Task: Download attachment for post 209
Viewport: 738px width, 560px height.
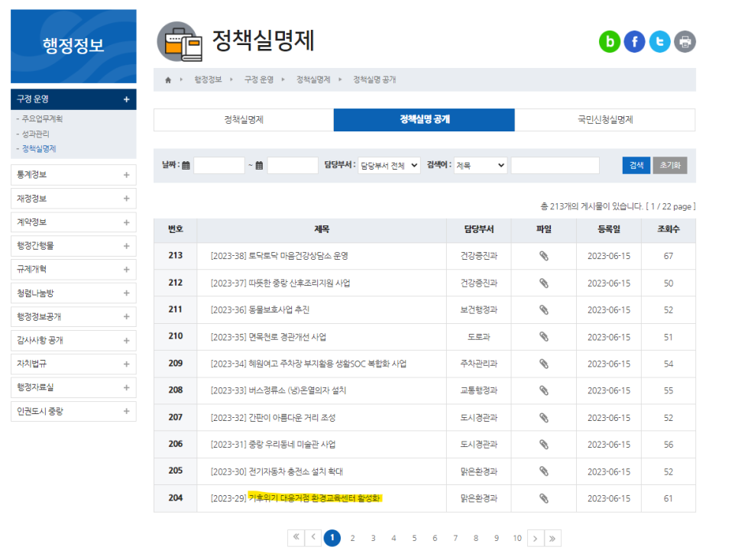Action: [x=544, y=364]
